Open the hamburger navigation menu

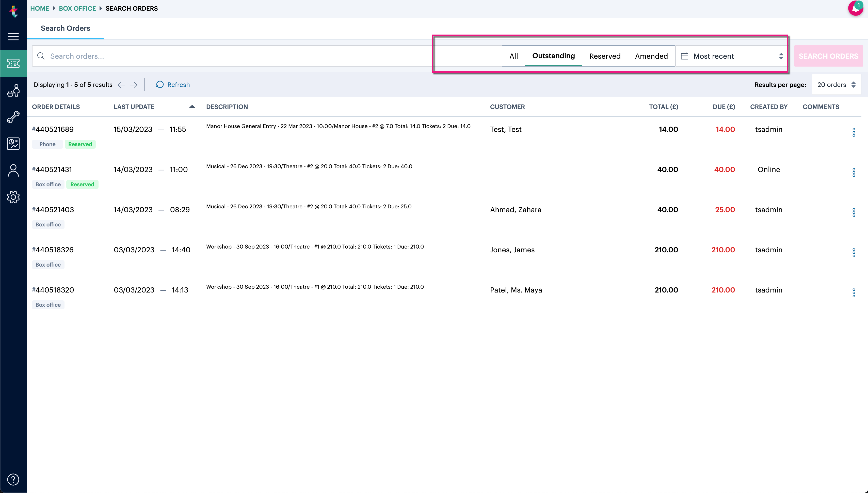coord(13,37)
